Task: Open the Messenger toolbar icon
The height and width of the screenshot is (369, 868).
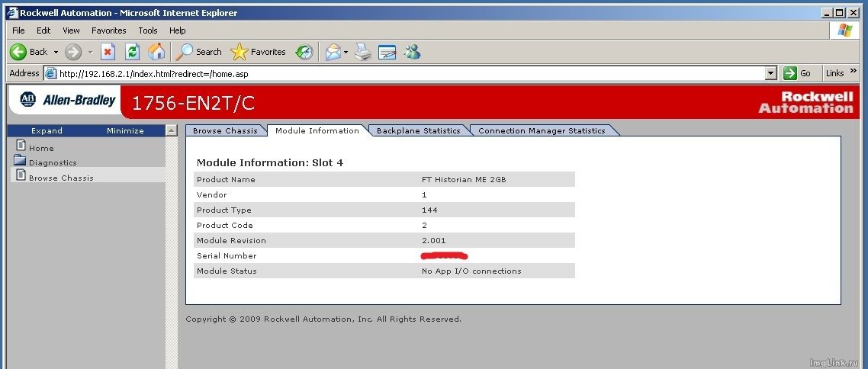Action: 413,52
